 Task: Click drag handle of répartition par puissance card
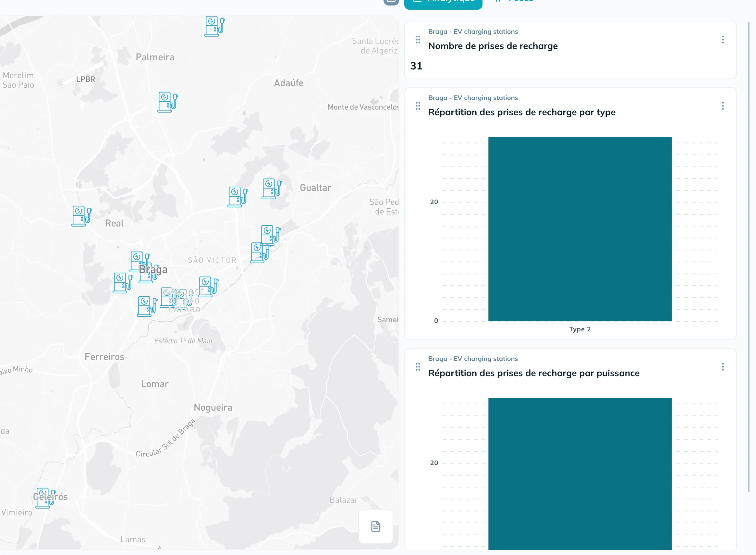click(x=418, y=366)
